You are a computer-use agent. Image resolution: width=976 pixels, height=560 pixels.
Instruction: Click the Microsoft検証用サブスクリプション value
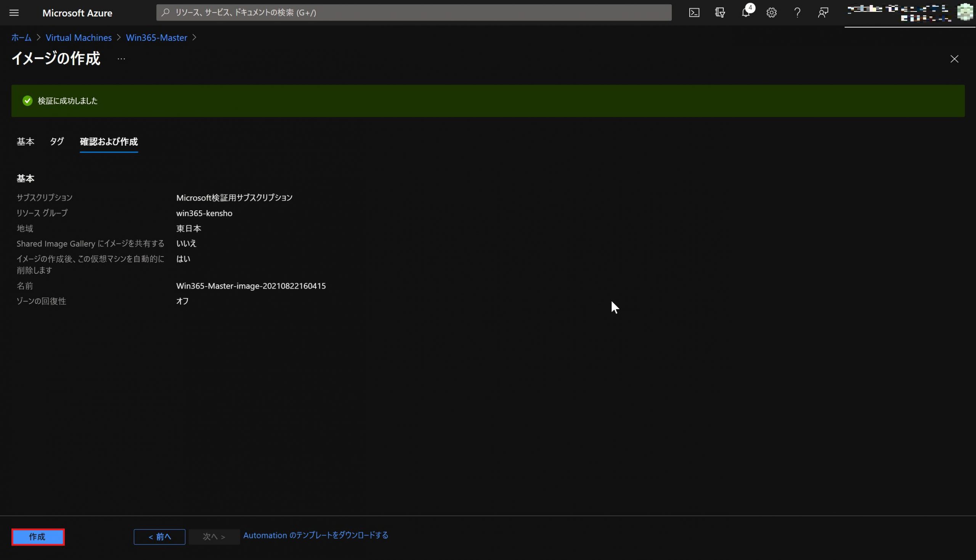pyautogui.click(x=234, y=198)
